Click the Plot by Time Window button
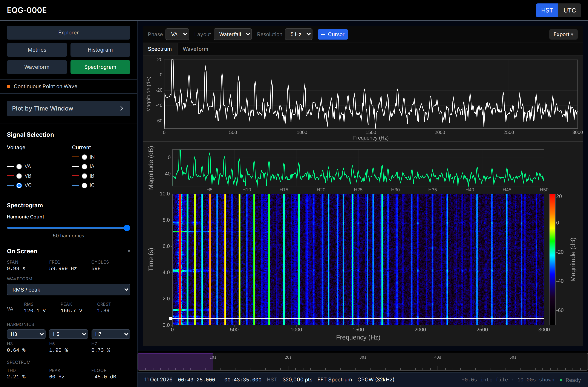Screen dimensions: 588x387 click(x=68, y=108)
